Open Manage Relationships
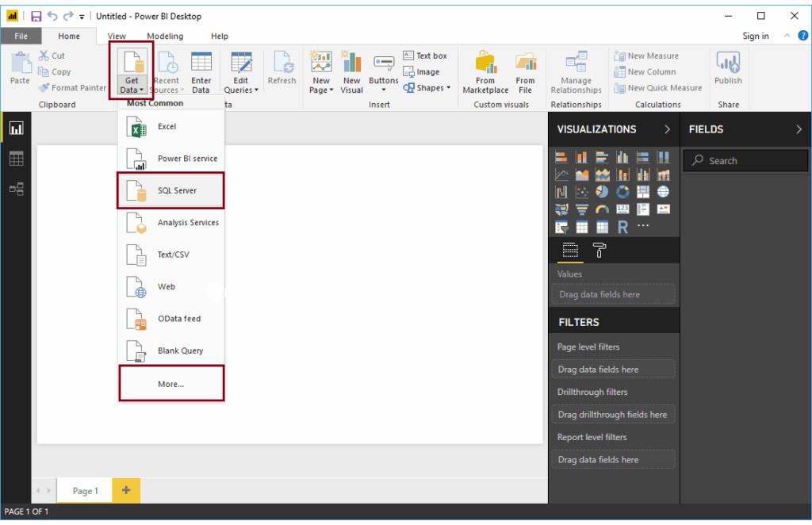 pos(575,71)
